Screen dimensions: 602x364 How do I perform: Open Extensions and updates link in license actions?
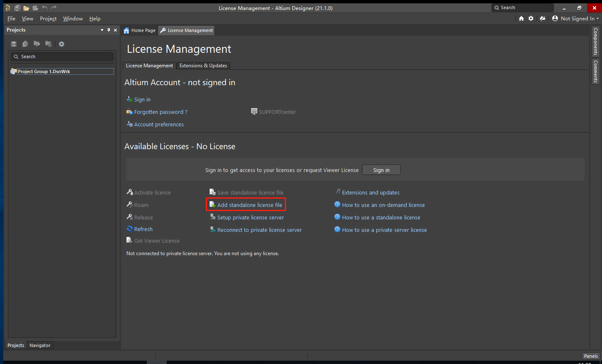367,192
